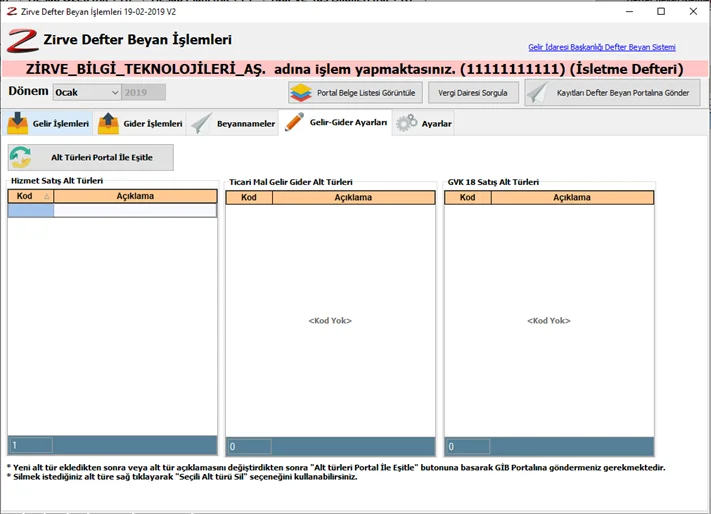Click the Zirve red Z logo
This screenshot has height=514, width=711.
click(x=23, y=40)
